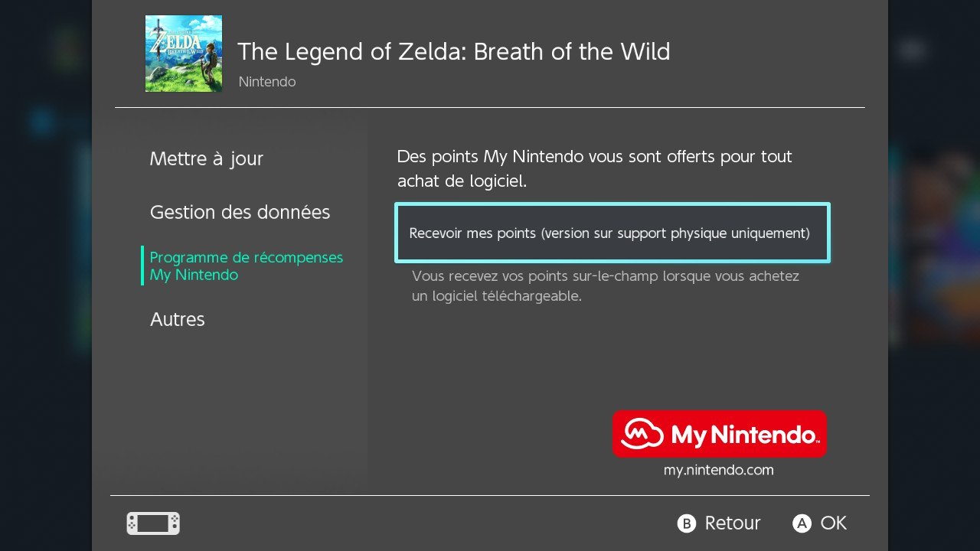Select the game's cover icon beside the title
Image resolution: width=980 pixels, height=551 pixels.
tap(183, 54)
